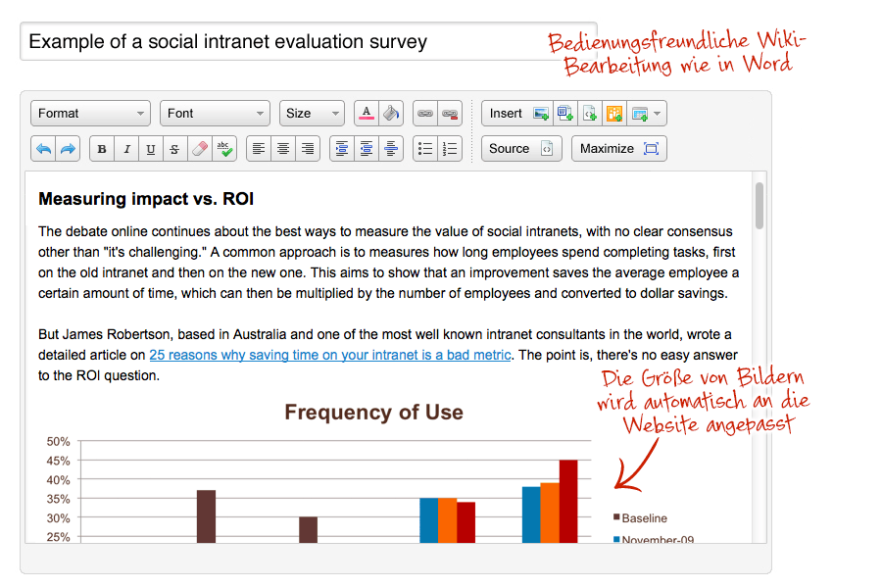Open the Size dropdown
Viewport: 882px width, 588px height.
tap(312, 114)
